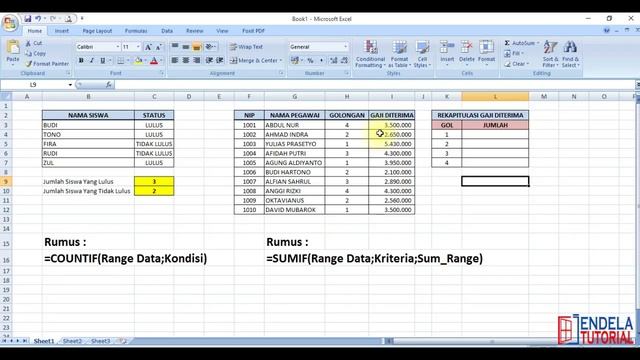
Task: Align text right in the cell
Action: pos(197,60)
